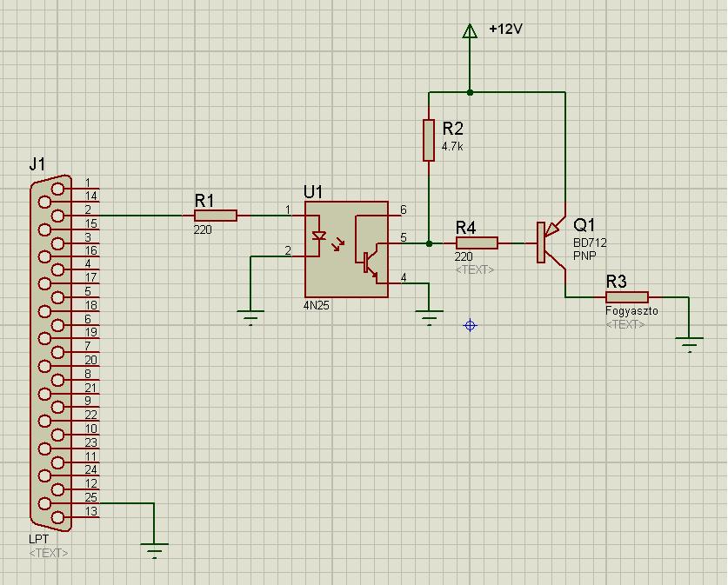Click the R2 reference label
Image resolution: width=728 pixels, height=585 pixels.
coord(452,129)
